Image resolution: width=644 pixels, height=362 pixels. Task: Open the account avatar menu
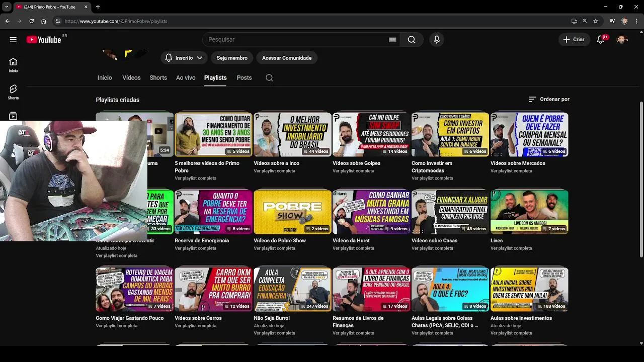pyautogui.click(x=622, y=40)
